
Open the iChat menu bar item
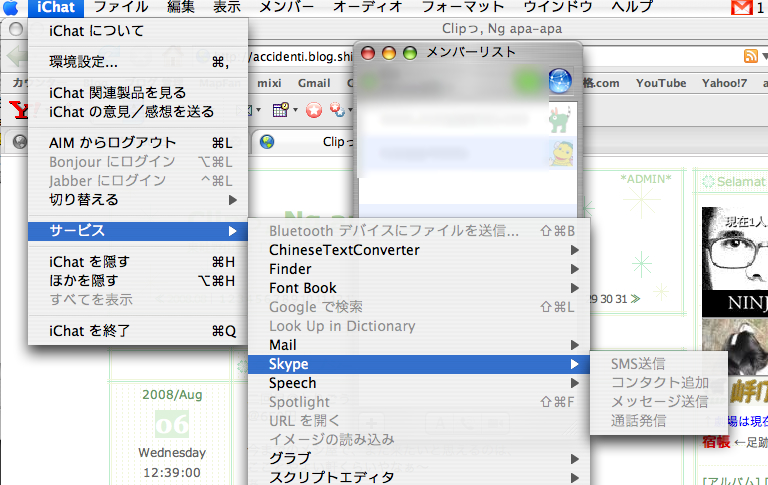coord(56,7)
